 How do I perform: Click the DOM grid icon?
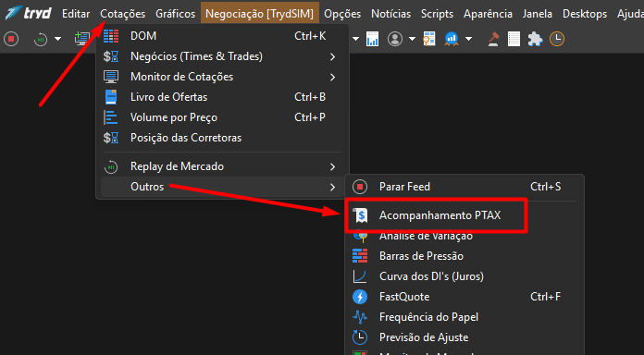point(111,36)
